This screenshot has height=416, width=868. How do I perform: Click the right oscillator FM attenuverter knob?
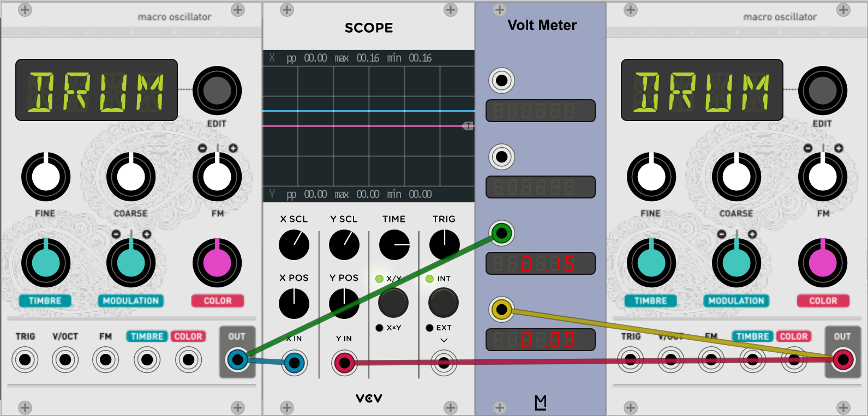tap(823, 177)
